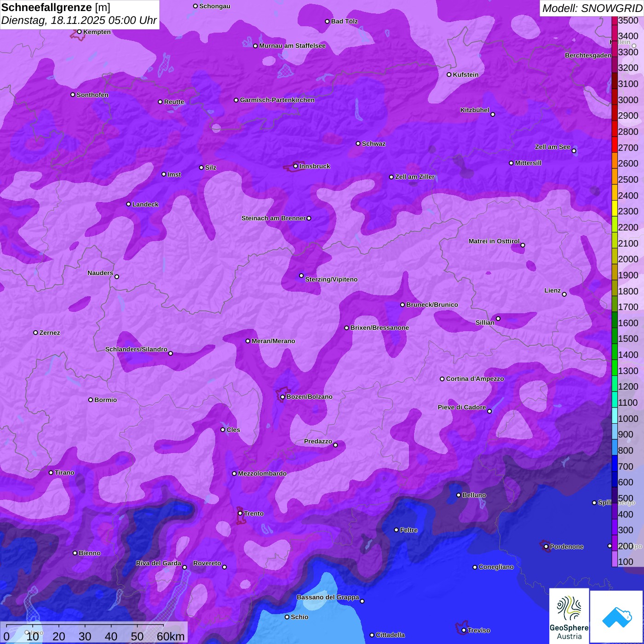Click the Bozen/Bolzano marker dot
The image size is (644, 644).
pos(282,397)
